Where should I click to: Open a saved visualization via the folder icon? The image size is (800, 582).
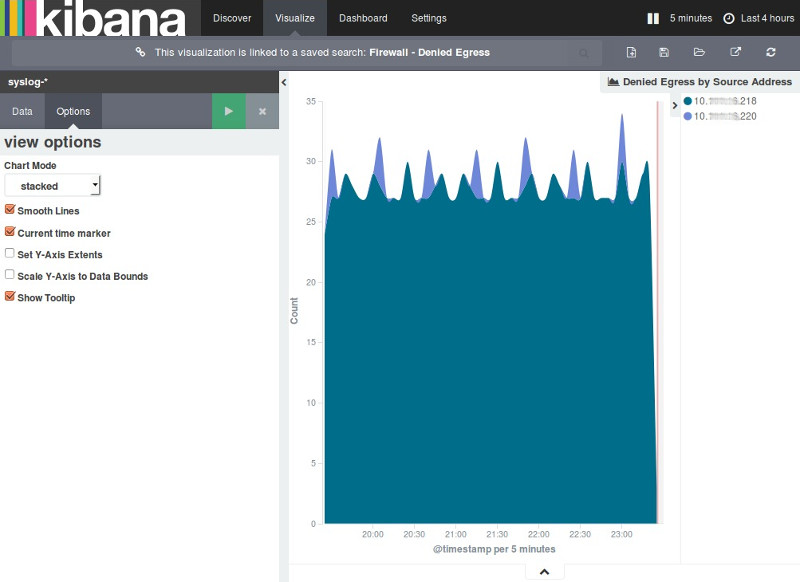[699, 52]
